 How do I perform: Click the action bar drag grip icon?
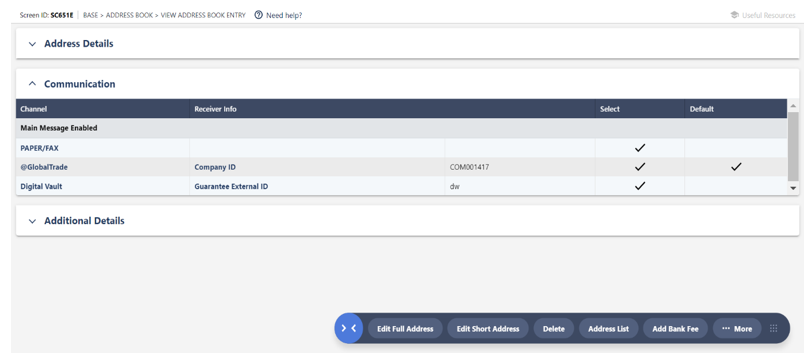(x=774, y=328)
